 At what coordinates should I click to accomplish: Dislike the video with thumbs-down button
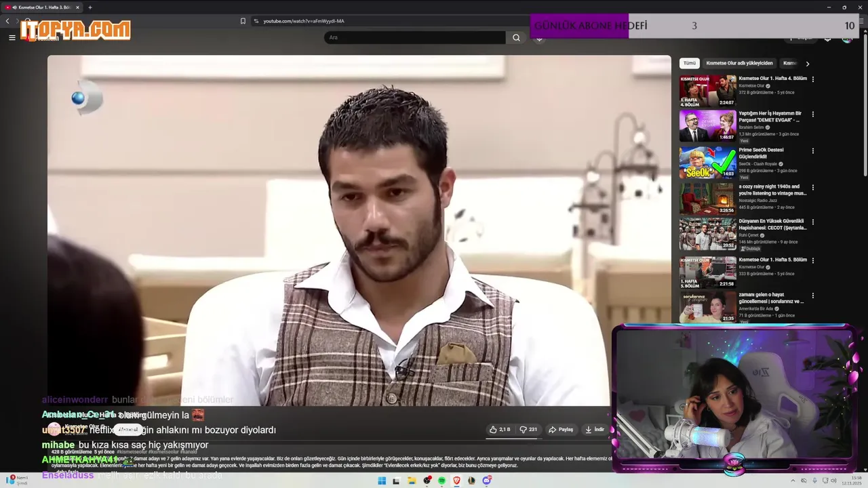click(x=528, y=430)
